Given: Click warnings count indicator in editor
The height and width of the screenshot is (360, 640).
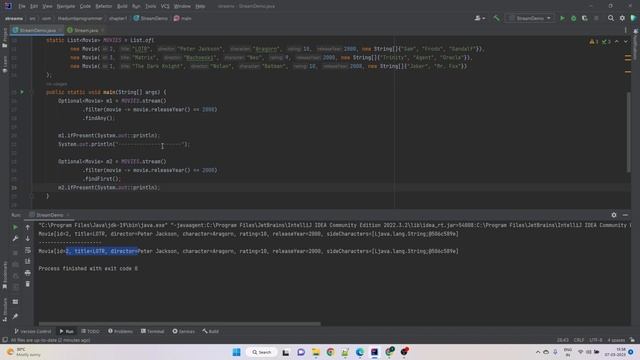Looking at the screenshot, I should click(x=594, y=42).
